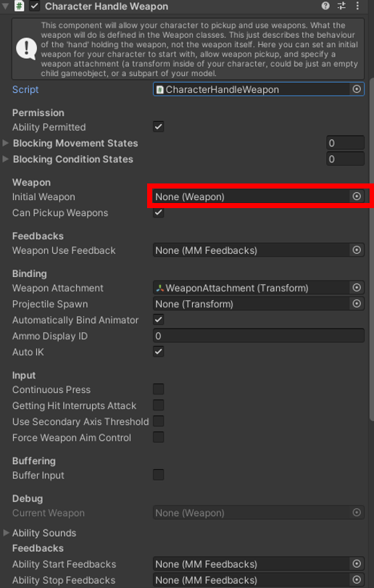Toggle Auto IK checkbox
374x588 pixels.
pyautogui.click(x=159, y=352)
